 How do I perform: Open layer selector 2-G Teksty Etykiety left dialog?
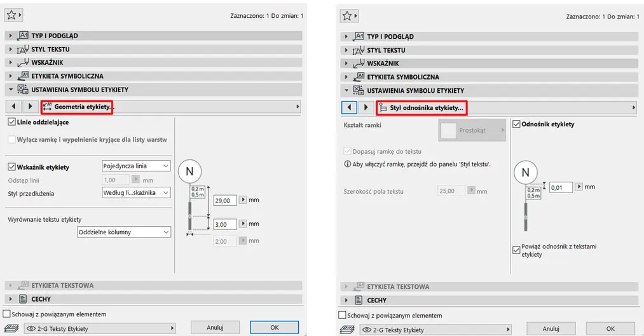coord(100,328)
